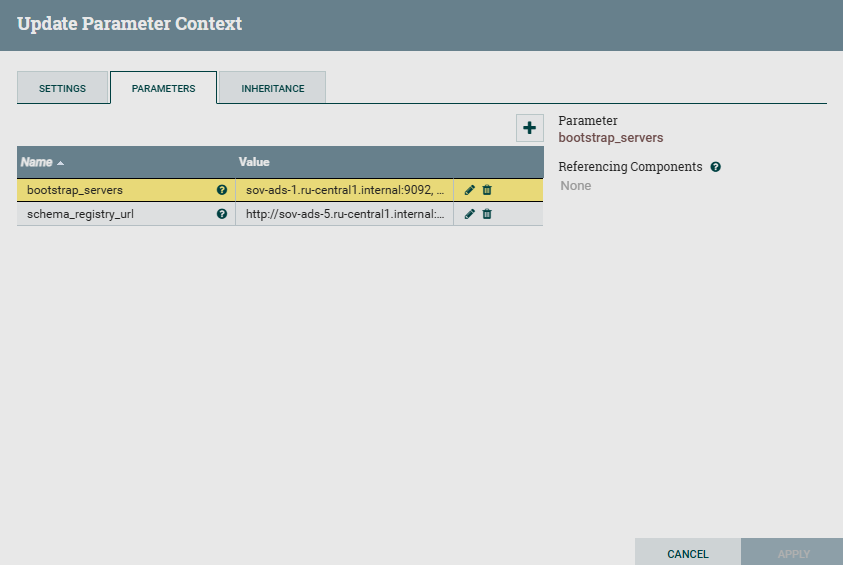
Task: Delete the bootstrap_servers parameter
Action: (487, 190)
